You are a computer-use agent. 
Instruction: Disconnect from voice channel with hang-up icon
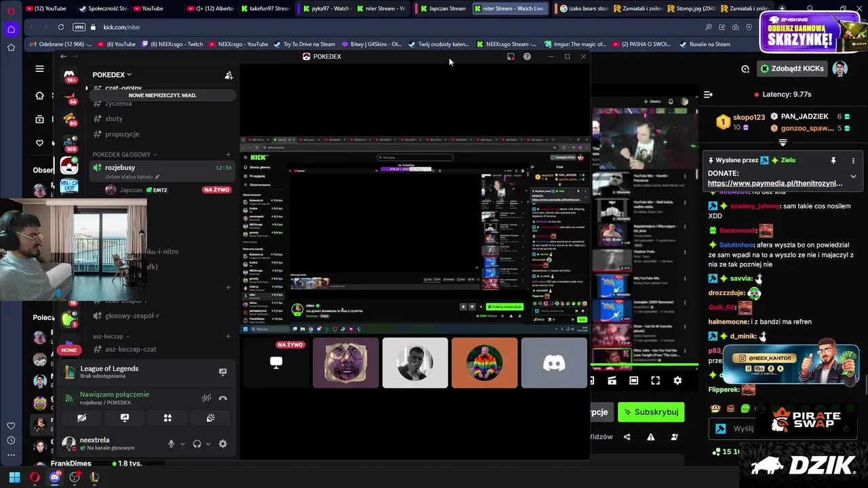(222, 399)
